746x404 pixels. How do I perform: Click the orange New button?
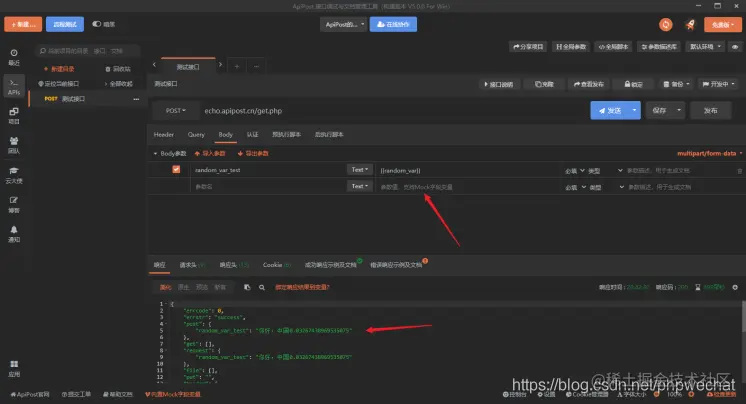click(23, 24)
